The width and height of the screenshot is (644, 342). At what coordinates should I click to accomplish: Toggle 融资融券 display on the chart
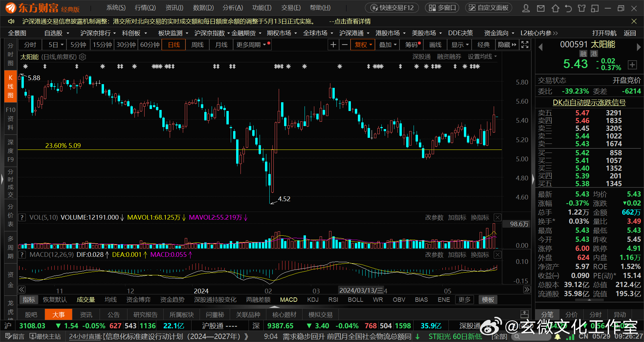449,57
